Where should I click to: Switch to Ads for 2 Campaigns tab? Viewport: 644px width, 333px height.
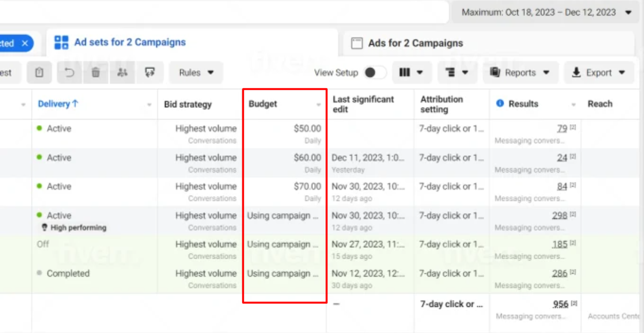[x=415, y=43]
